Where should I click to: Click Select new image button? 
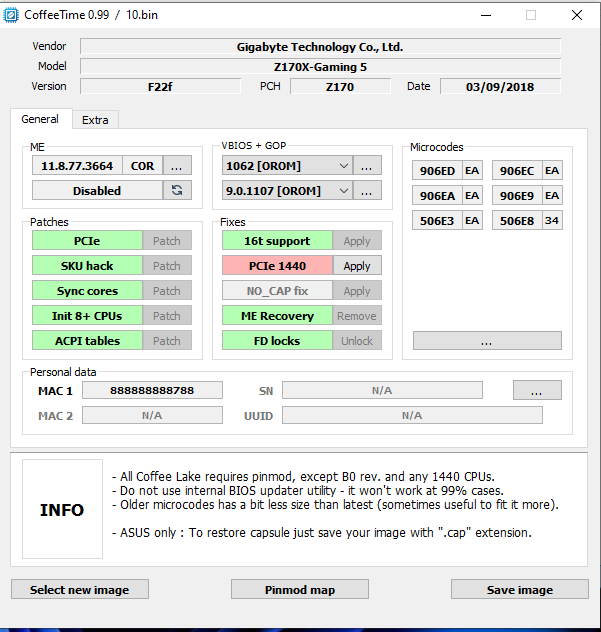80,589
